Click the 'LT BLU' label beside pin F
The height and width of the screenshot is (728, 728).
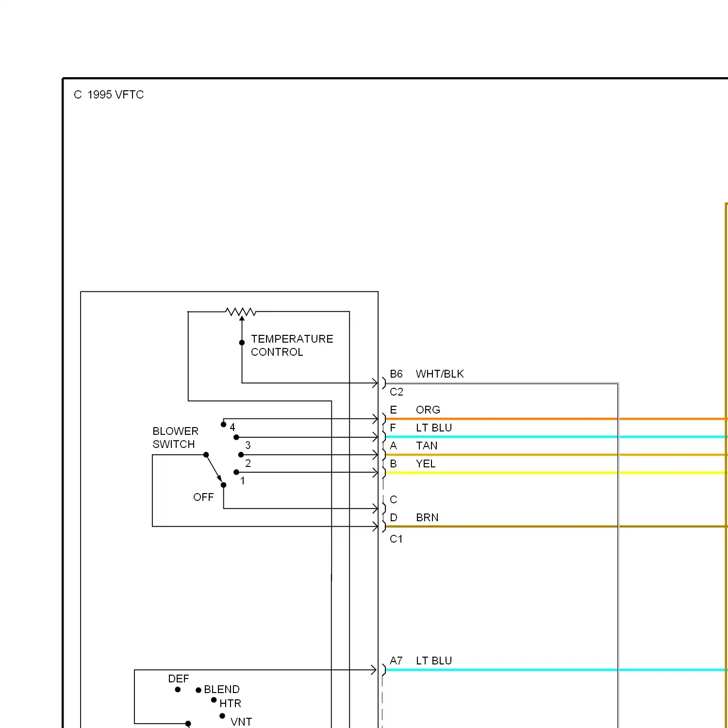(x=433, y=428)
